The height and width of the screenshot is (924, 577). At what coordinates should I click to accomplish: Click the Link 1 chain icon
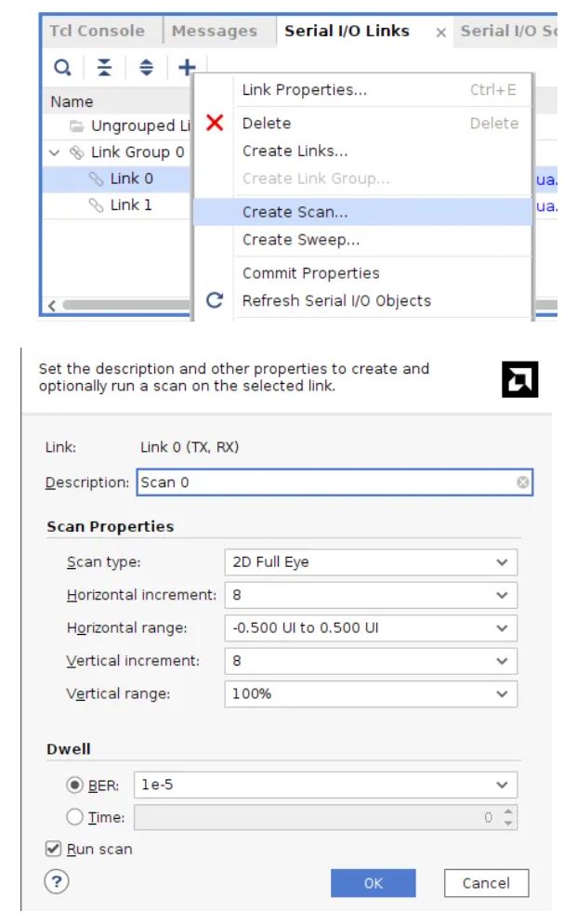[97, 205]
